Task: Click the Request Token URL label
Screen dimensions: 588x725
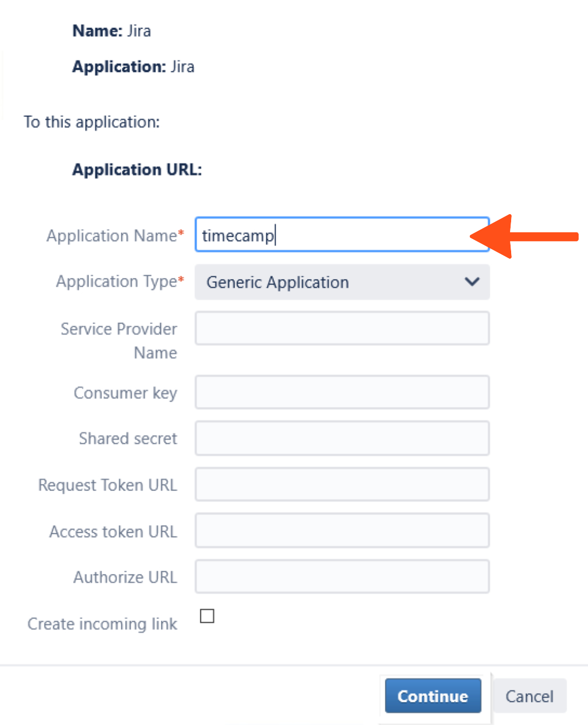Action: click(108, 485)
